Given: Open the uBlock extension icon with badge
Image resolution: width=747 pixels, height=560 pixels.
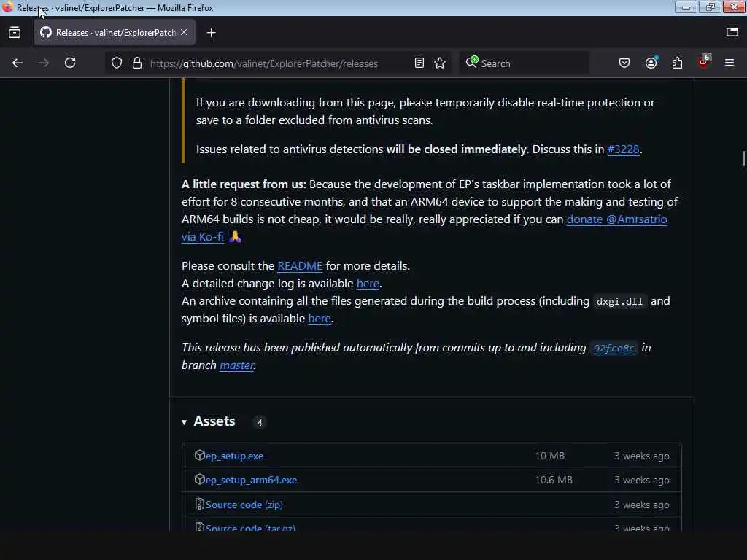Looking at the screenshot, I should [704, 62].
